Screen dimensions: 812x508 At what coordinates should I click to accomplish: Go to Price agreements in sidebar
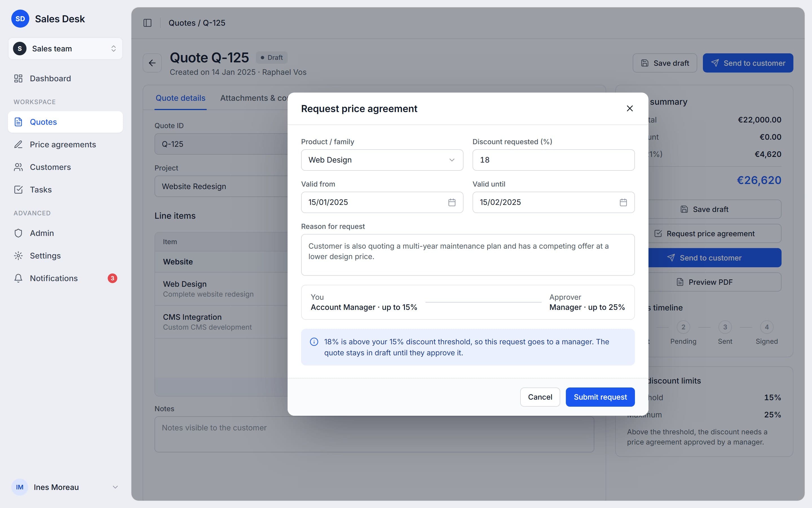point(65,144)
